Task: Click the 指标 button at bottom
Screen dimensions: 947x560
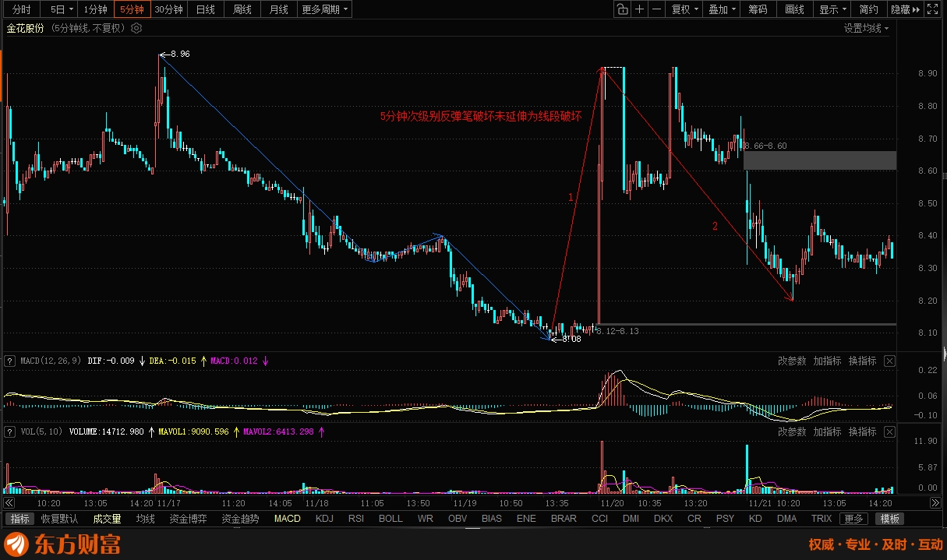Action: [x=21, y=519]
